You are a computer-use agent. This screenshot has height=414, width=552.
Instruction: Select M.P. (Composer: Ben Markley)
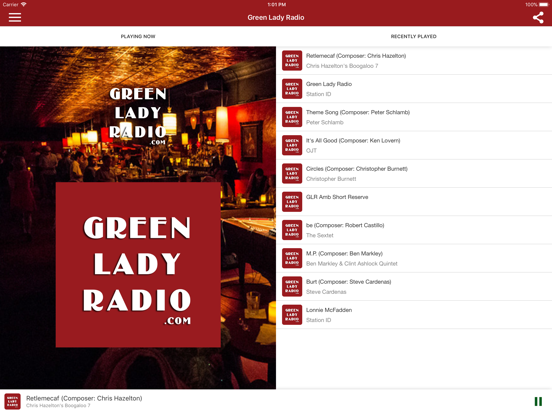344,253
